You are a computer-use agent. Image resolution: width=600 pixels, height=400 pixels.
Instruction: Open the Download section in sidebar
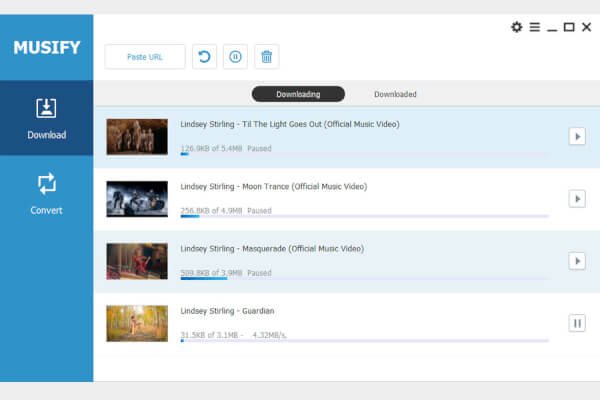coord(46,118)
